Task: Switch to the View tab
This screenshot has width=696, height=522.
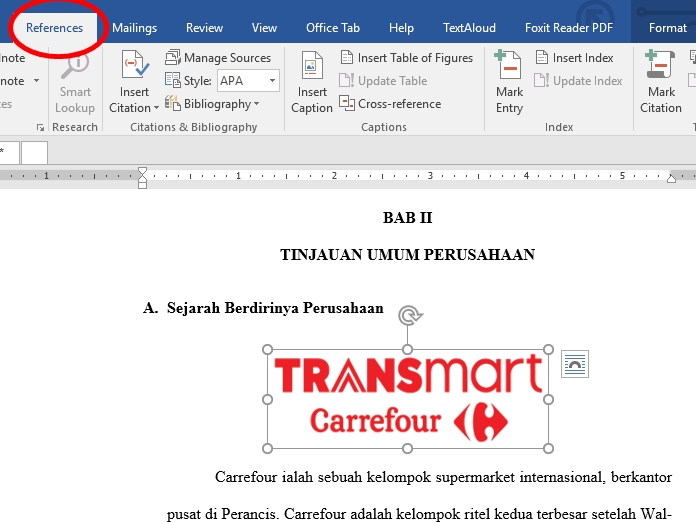Action: coord(264,28)
